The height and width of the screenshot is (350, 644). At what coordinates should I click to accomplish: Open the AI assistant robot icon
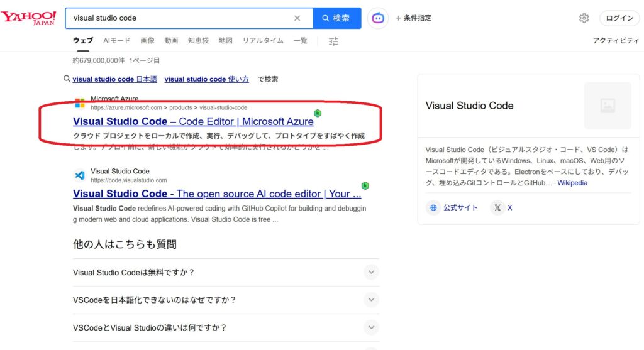click(x=378, y=18)
